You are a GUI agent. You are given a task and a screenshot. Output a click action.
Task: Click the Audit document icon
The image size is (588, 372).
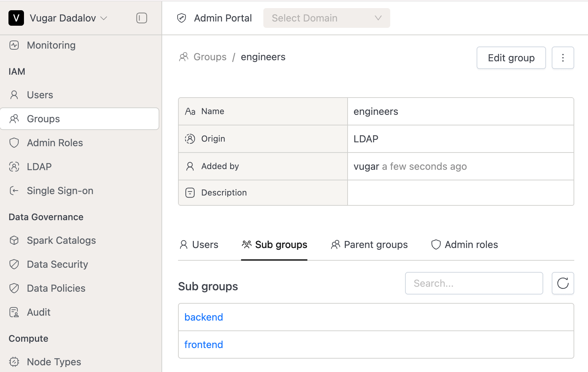click(x=14, y=312)
